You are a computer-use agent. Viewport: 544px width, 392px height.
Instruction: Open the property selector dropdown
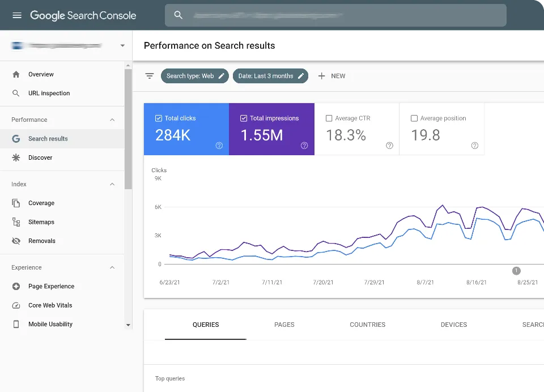pyautogui.click(x=122, y=46)
